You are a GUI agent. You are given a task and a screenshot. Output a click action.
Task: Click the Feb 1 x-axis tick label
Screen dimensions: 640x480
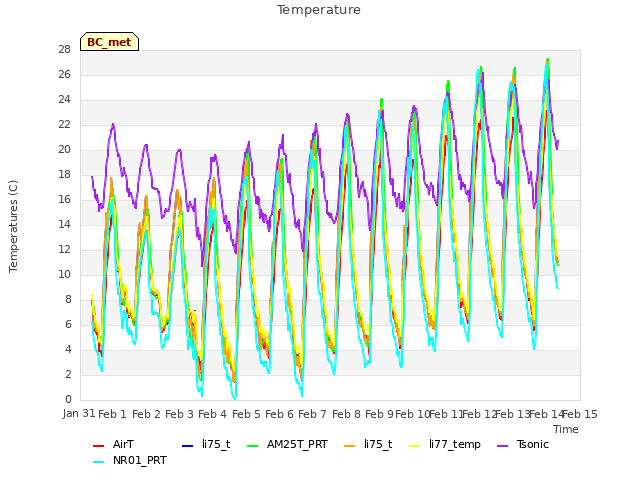[112, 414]
